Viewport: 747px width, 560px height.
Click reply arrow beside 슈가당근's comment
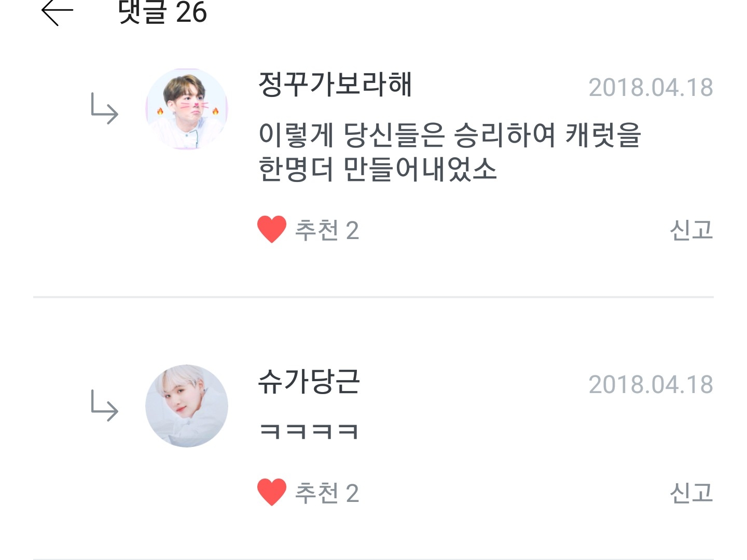(x=104, y=405)
